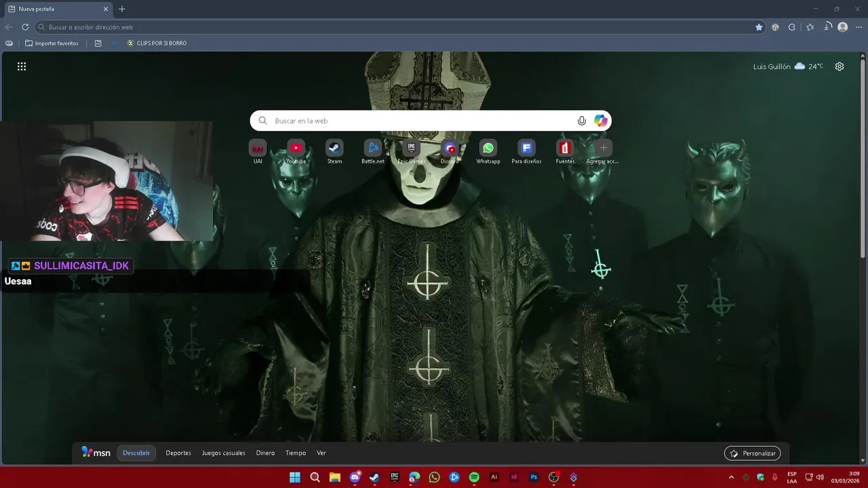Open browser extensions puzzle icon
Image resolution: width=868 pixels, height=488 pixels.
[x=791, y=27]
